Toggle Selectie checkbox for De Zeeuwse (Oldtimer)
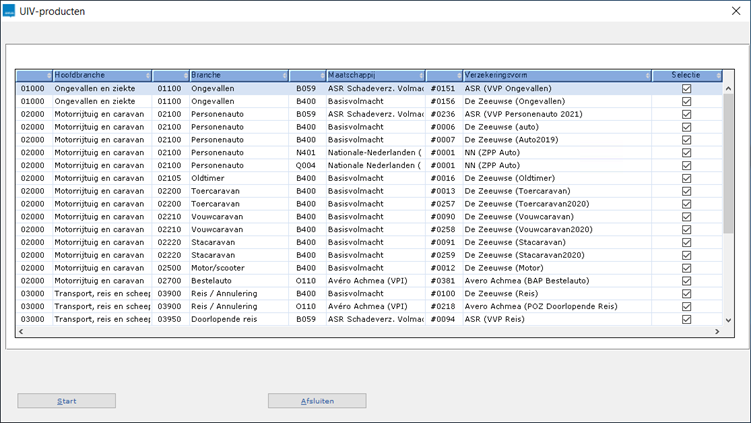Screen dimensions: 751x423 [686, 178]
